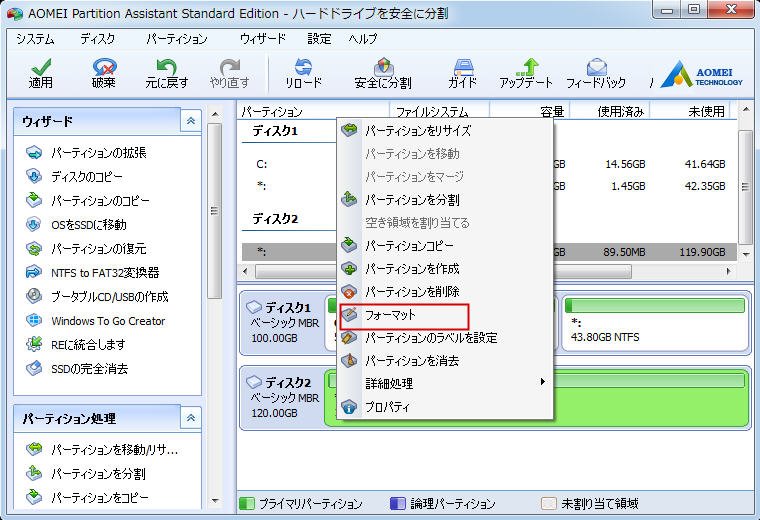The image size is (760, 520).
Task: Launch Windows To Go Creator
Action: click(x=95, y=321)
